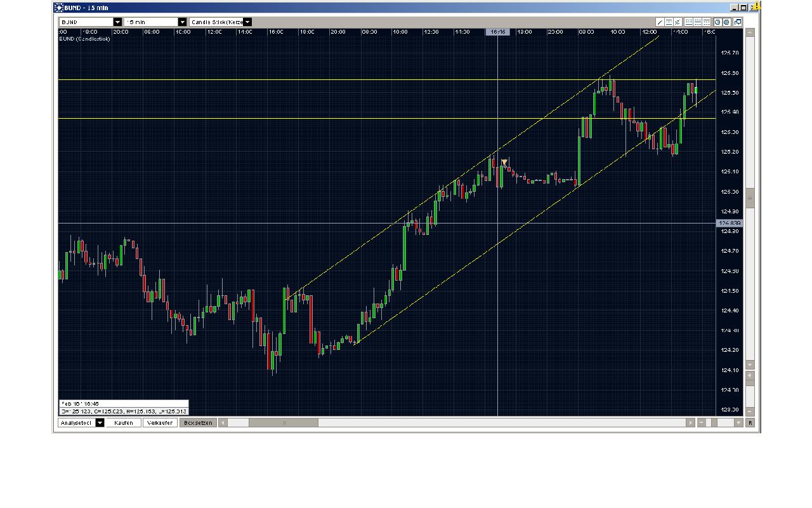The width and height of the screenshot is (812, 508).
Task: Click horizontal scrollbar left arrow
Action: tap(223, 422)
